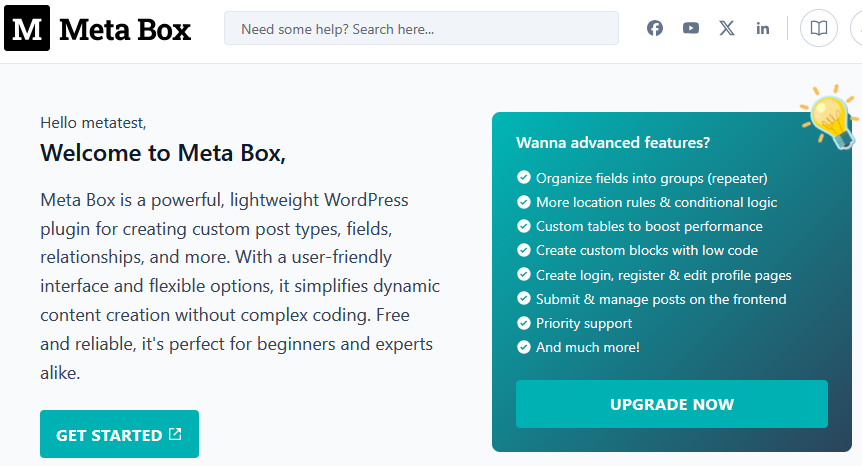Viewport: 862px width, 466px height.
Task: Focus the help search field
Action: pyautogui.click(x=421, y=29)
